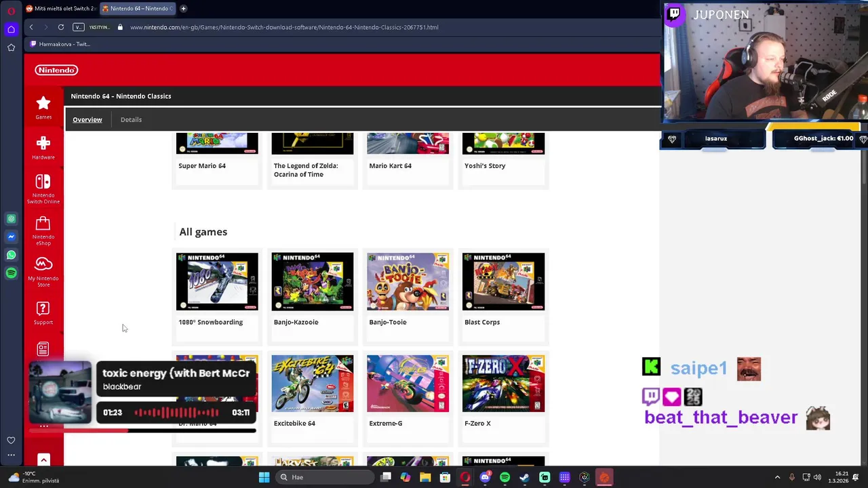This screenshot has height=488, width=868.
Task: Switch to the Details tab
Action: [131, 119]
